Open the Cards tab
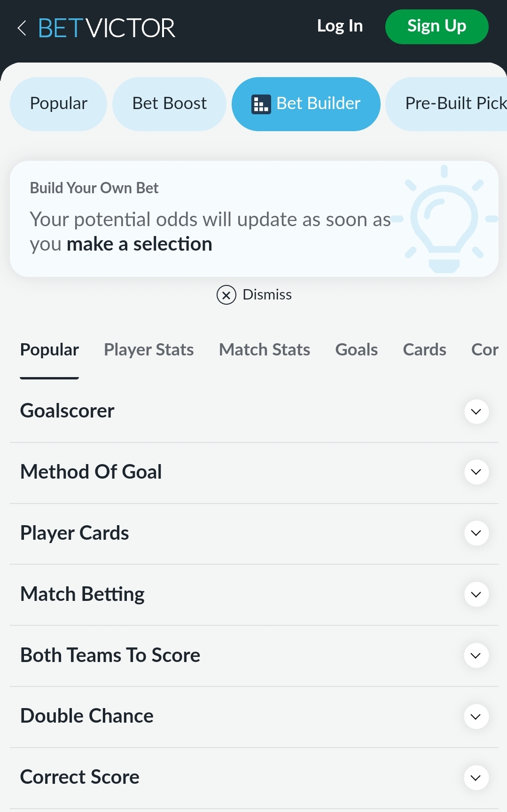Viewport: 507px width, 812px height. tap(424, 350)
